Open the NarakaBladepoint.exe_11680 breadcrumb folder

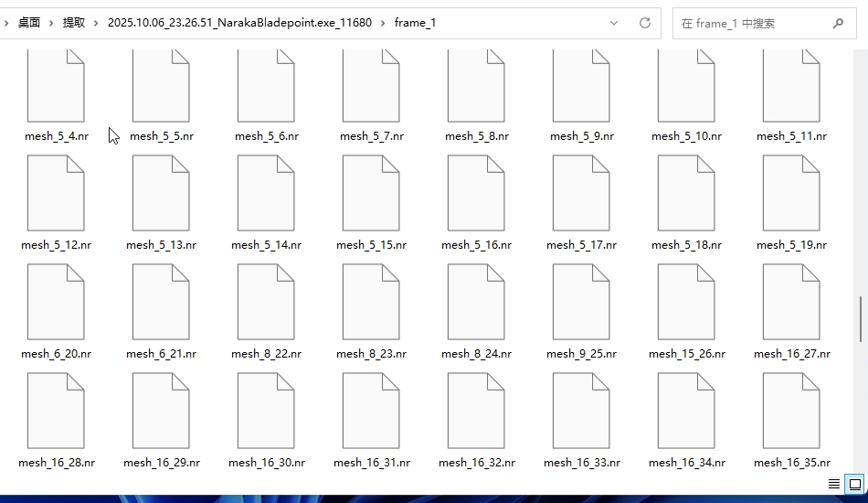click(239, 23)
